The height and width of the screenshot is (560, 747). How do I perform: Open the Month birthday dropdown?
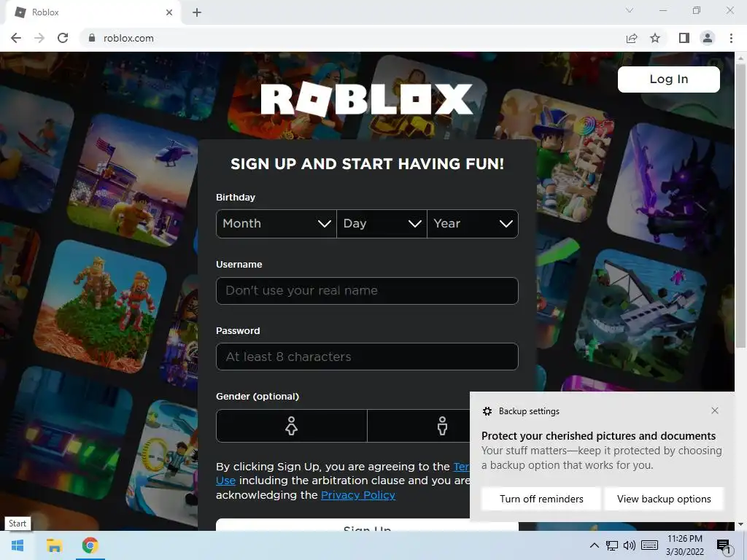click(276, 223)
